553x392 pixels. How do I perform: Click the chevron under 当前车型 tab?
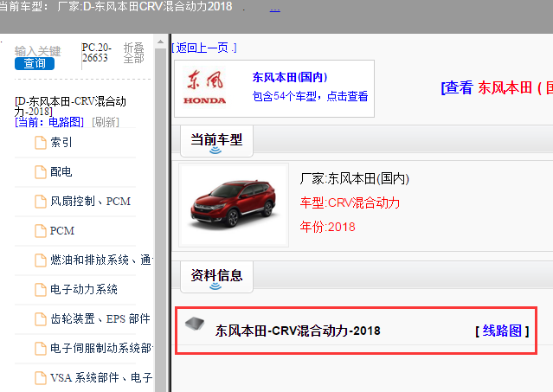215,151
